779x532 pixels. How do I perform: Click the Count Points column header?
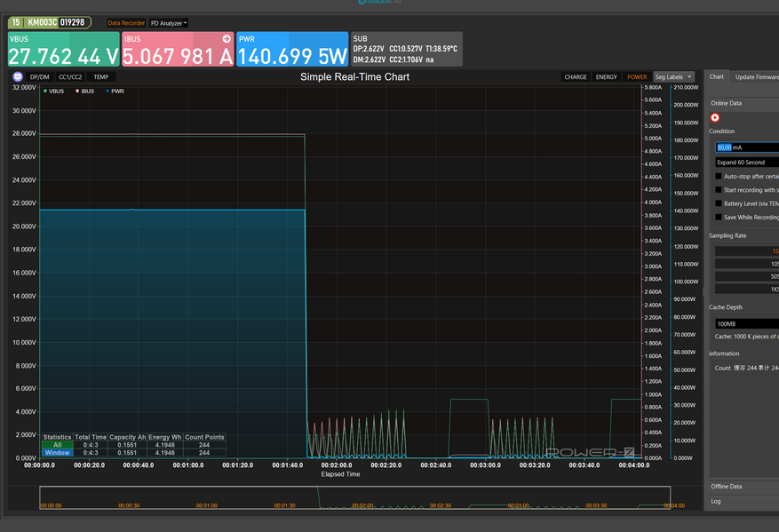click(204, 437)
